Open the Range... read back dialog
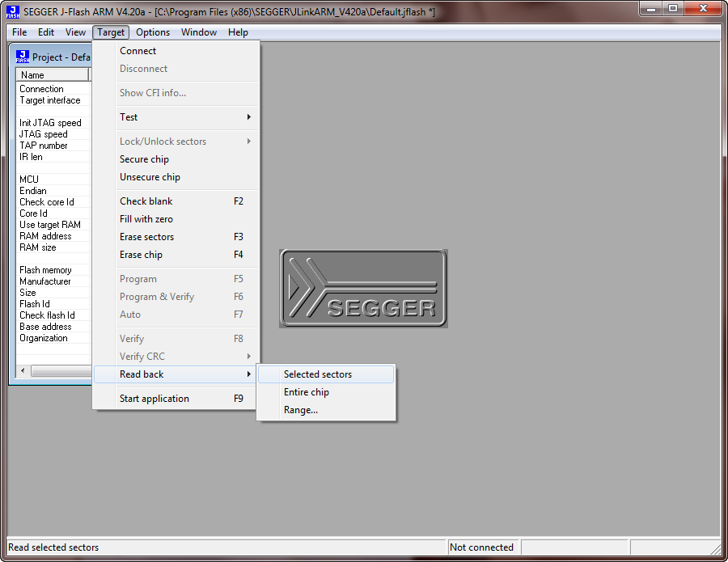This screenshot has width=728, height=562. click(301, 410)
